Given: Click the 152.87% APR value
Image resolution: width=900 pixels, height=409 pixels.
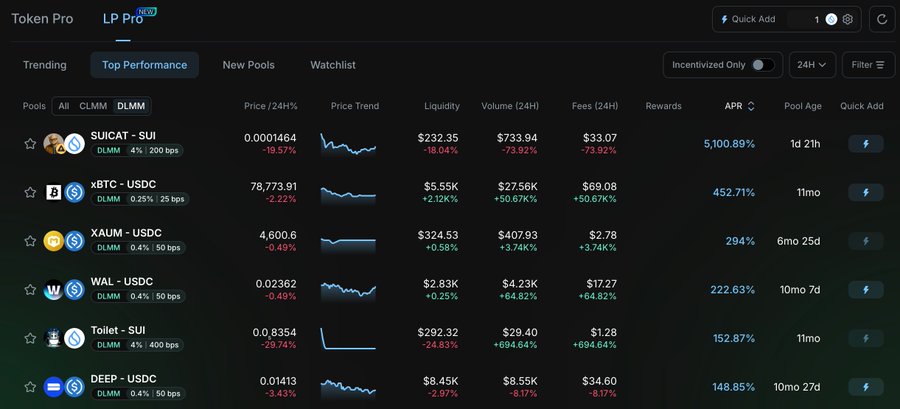Looking at the screenshot, I should (734, 338).
